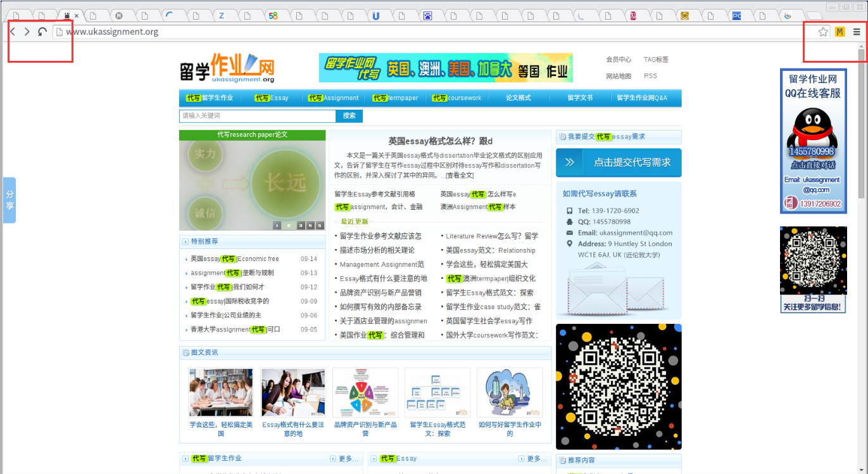The height and width of the screenshot is (474, 868).
Task: Select 留学生作业网Q&A in the navigation bar
Action: pos(642,98)
